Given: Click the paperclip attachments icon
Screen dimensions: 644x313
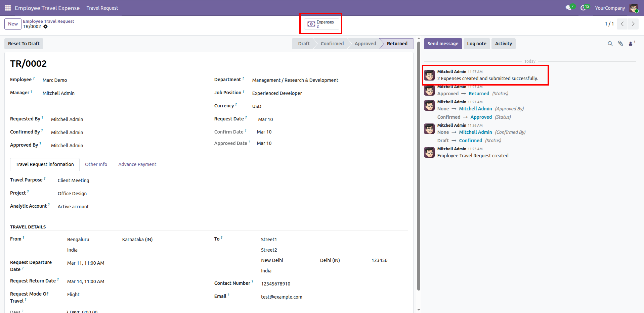Looking at the screenshot, I should click(x=620, y=44).
